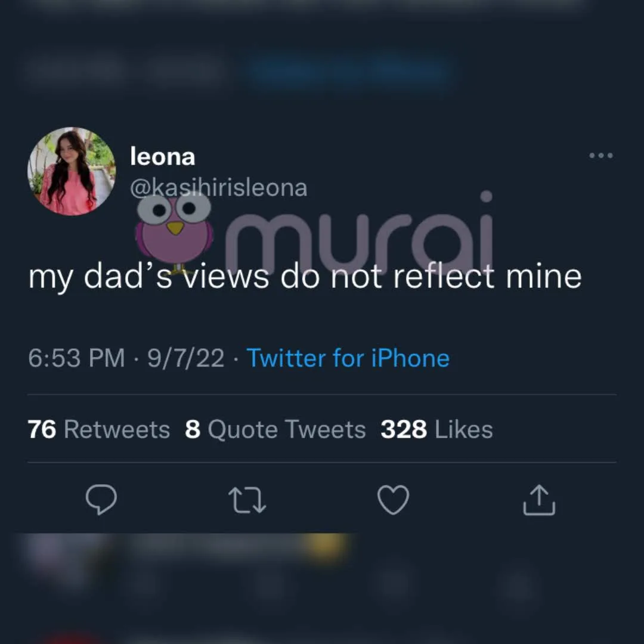Screen dimensions: 644x644
Task: Like the tweet with the heart icon
Action: [x=394, y=500]
